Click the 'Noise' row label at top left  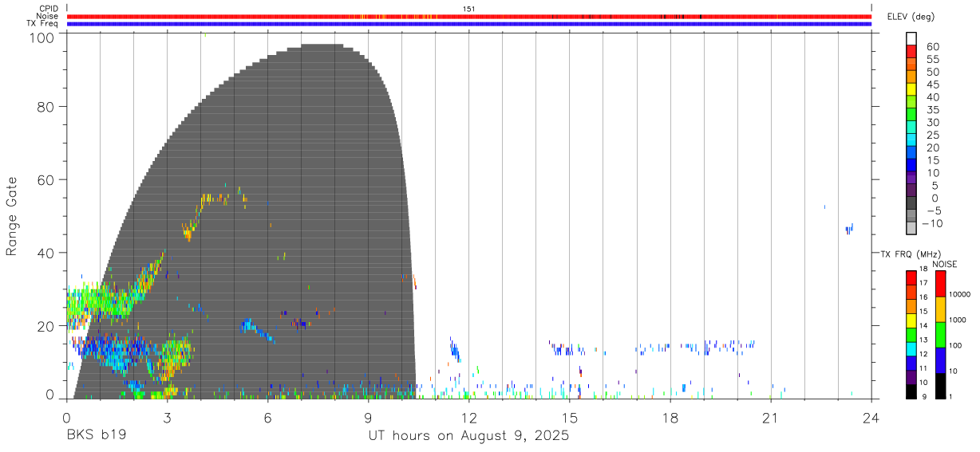click(47, 16)
